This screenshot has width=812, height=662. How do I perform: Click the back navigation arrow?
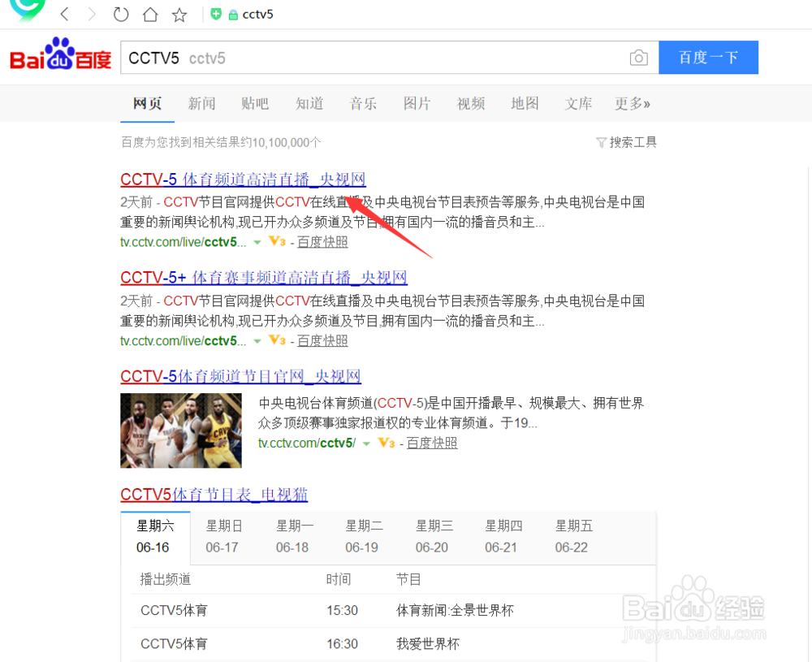[64, 14]
